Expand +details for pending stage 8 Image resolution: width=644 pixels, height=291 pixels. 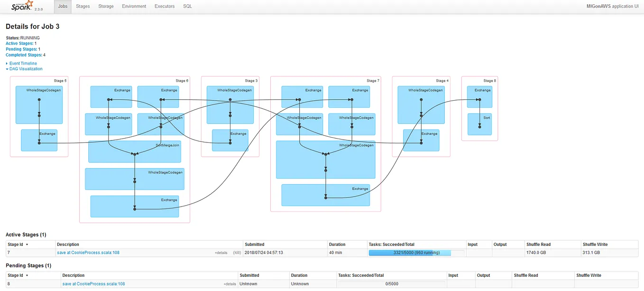coord(230,283)
